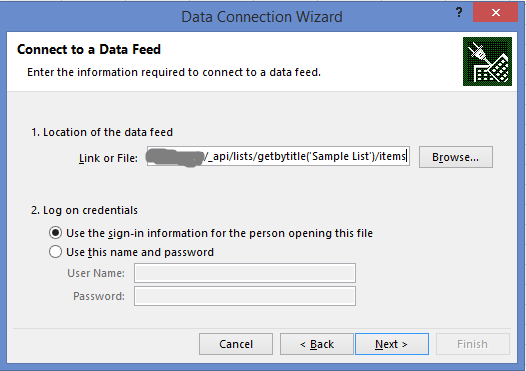526x371 pixels.
Task: Click the User Name text field
Action: 245,273
